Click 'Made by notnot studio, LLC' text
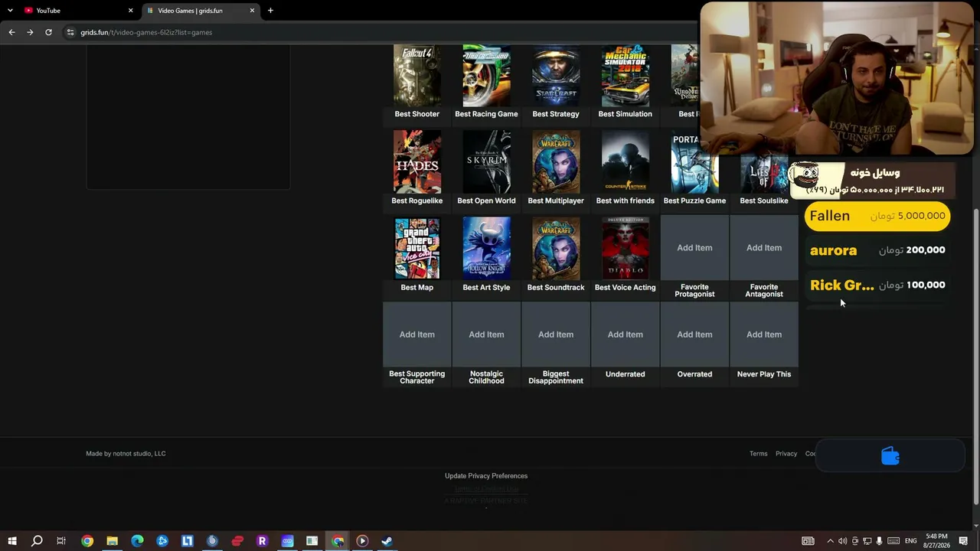The image size is (980, 551). [126, 454]
